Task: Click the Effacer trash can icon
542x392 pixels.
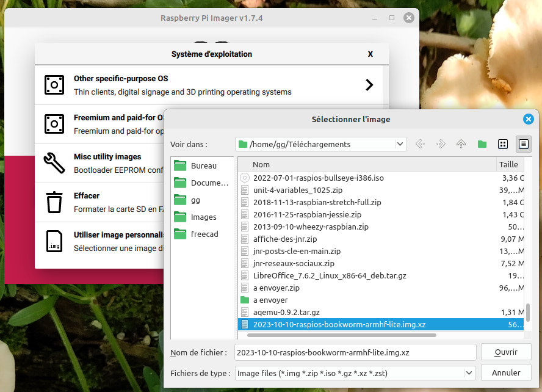Action: [x=54, y=202]
